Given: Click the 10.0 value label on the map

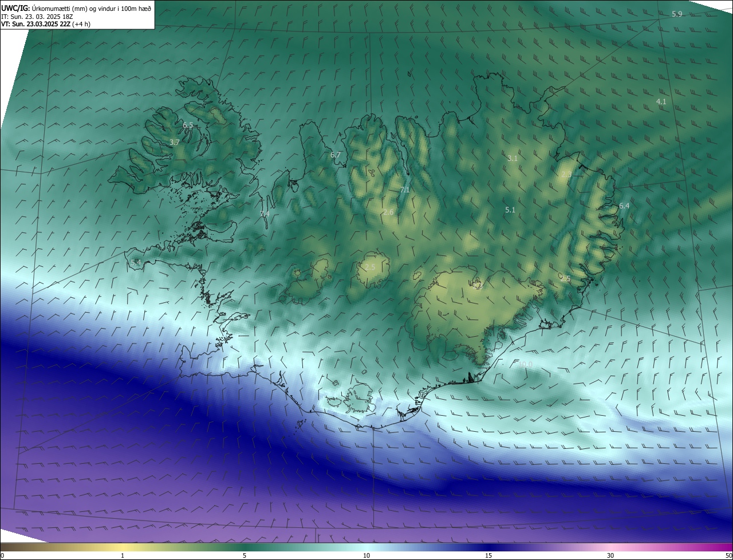Looking at the screenshot, I should (x=525, y=364).
